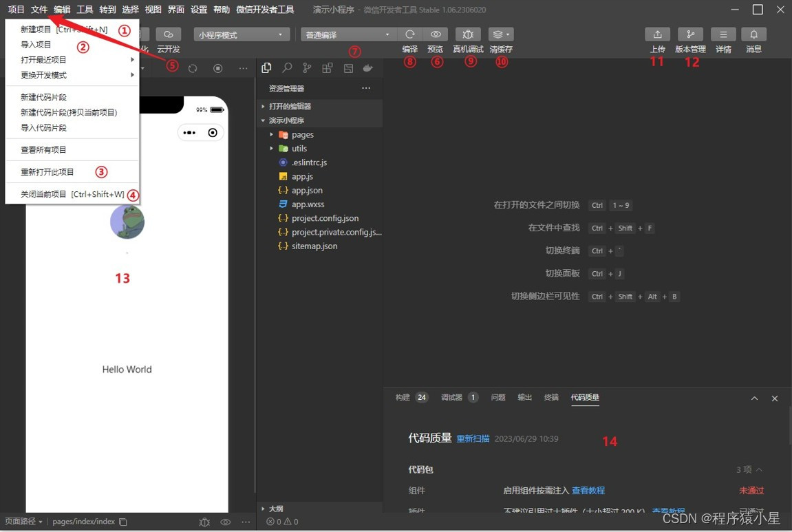
Task: Switch to the Terminal tab
Action: (x=551, y=398)
